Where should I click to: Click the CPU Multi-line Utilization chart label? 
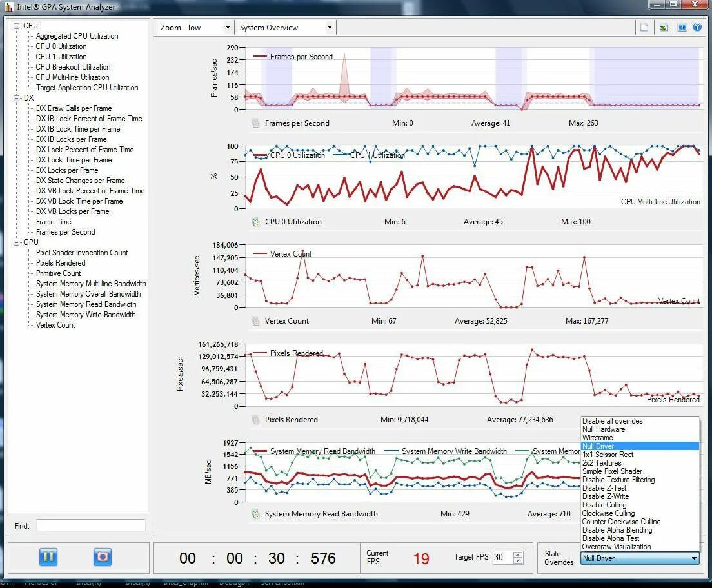660,202
